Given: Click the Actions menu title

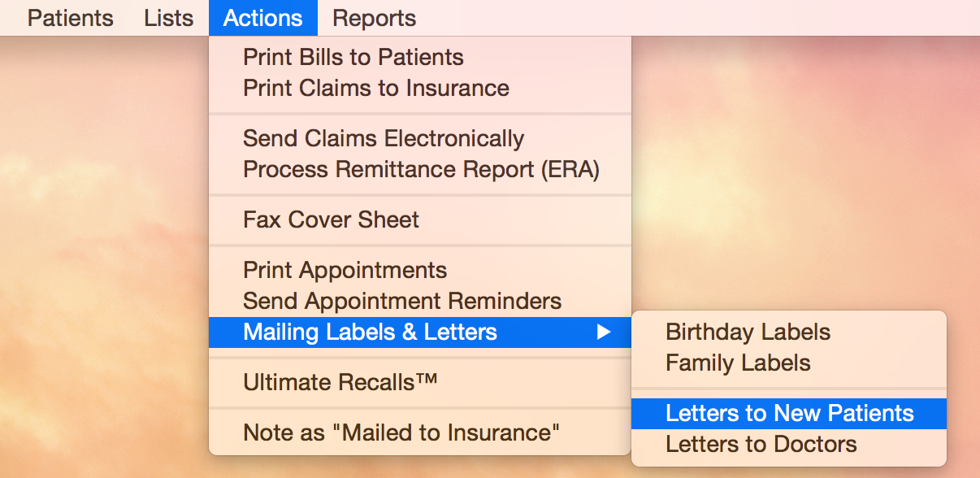Looking at the screenshot, I should pos(262,17).
